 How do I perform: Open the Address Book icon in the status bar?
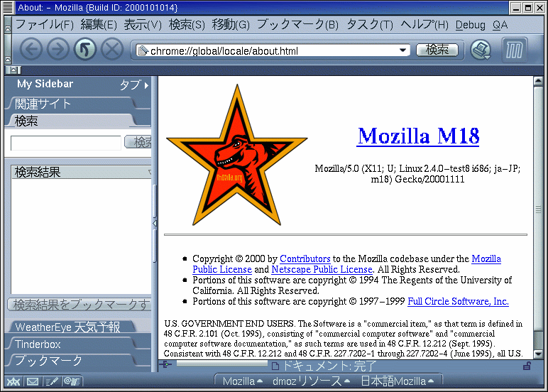tap(72, 381)
